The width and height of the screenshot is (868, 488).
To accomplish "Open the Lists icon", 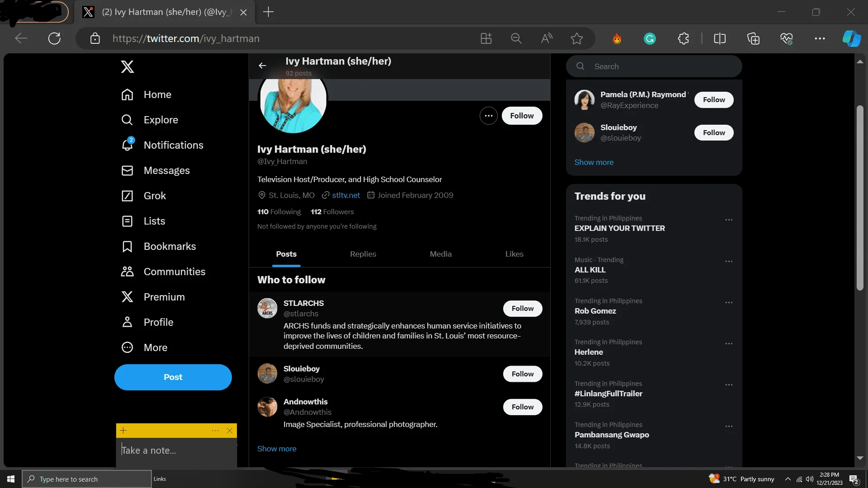I will click(127, 221).
